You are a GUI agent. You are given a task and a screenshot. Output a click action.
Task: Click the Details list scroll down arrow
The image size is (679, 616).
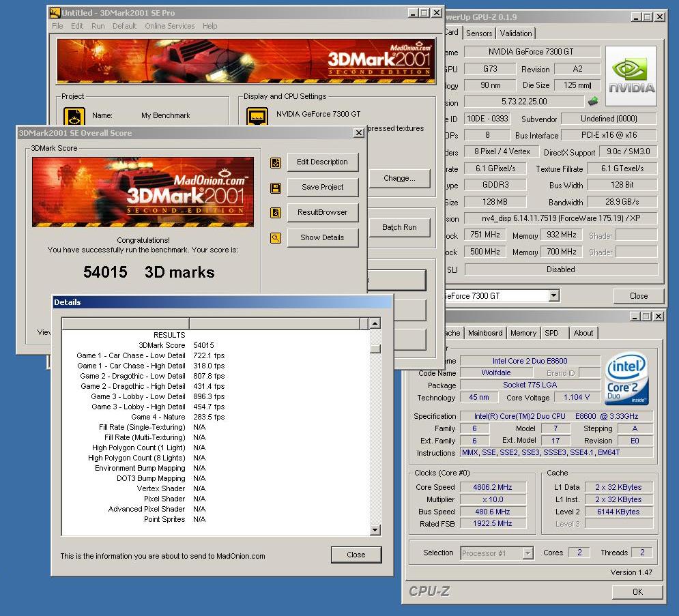coord(375,530)
